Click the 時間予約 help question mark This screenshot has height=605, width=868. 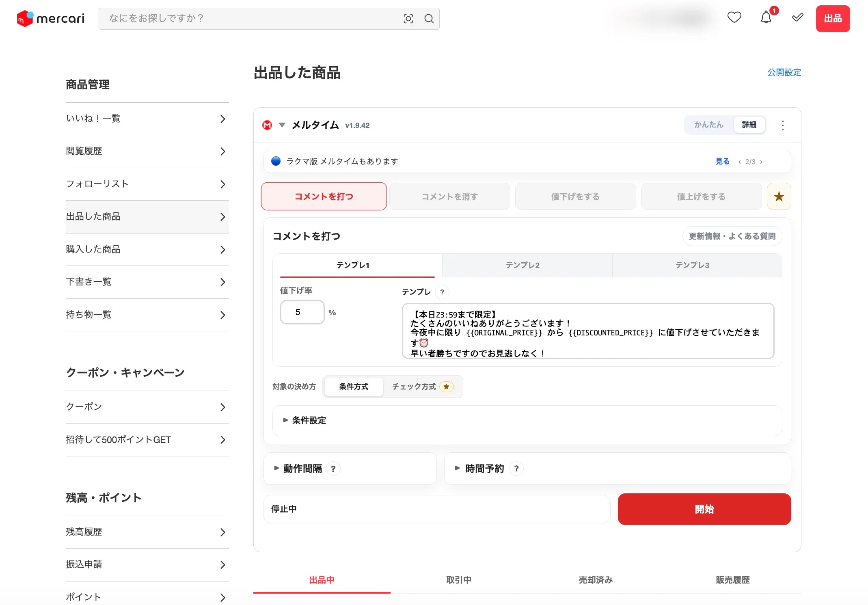click(516, 469)
